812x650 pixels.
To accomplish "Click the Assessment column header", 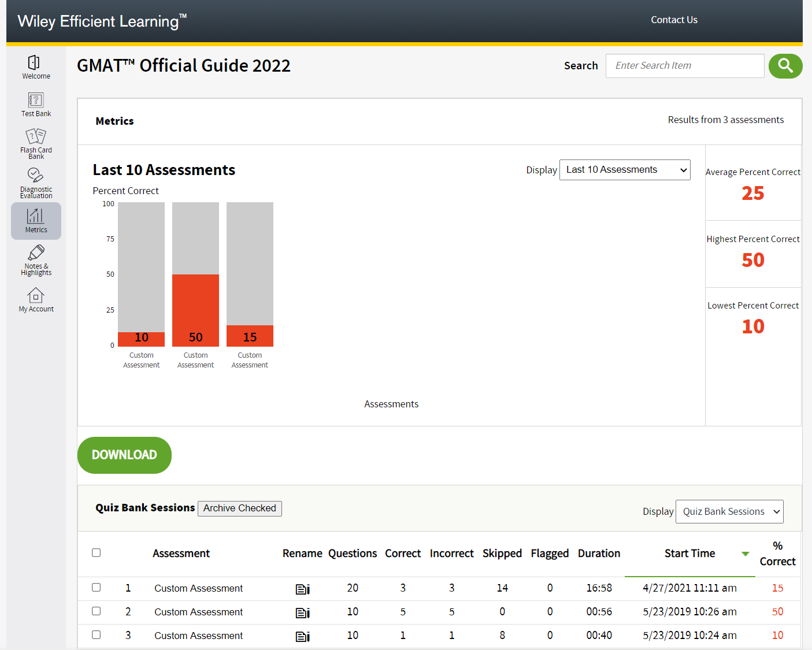I will (181, 554).
